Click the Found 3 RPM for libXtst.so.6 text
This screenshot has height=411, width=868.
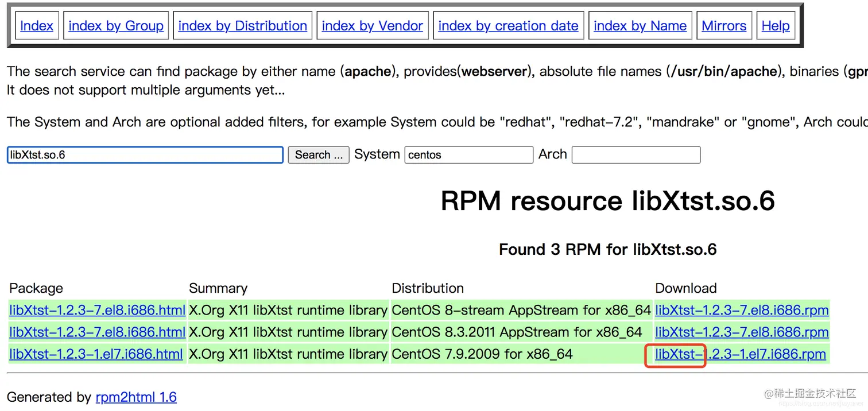tap(608, 250)
